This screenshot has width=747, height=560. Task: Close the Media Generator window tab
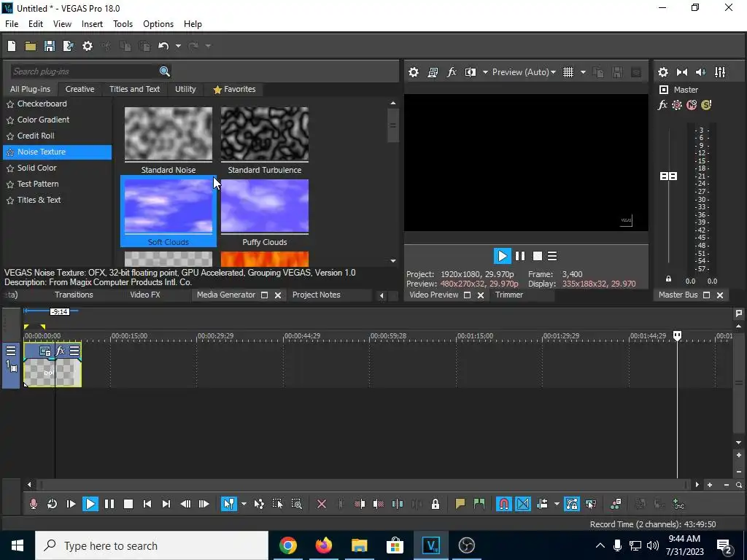278,295
